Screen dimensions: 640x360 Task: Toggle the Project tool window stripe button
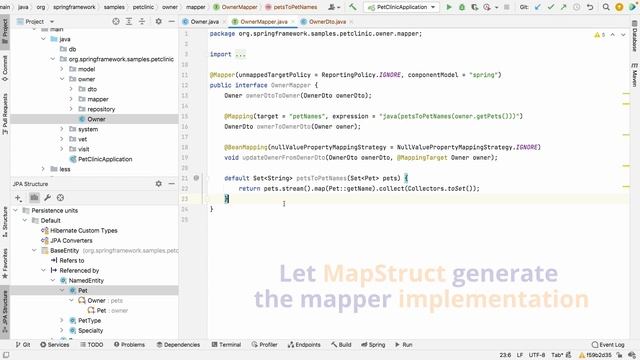5,31
